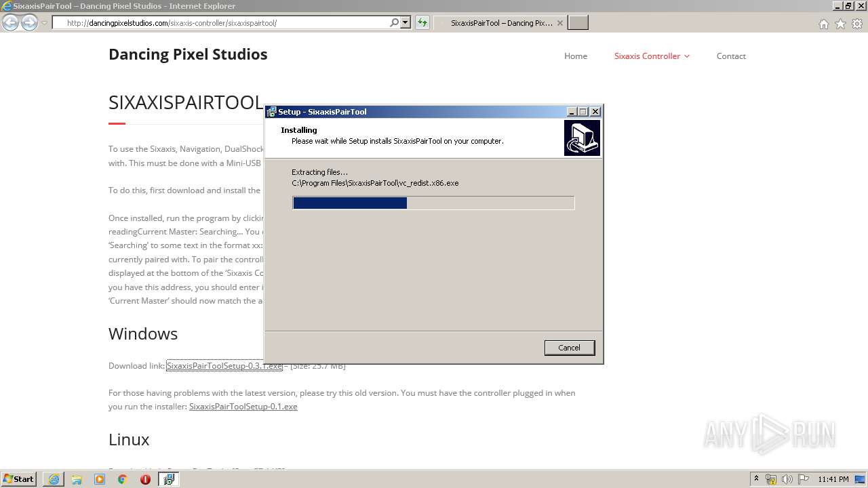Click the Setup dialog title bar icon
Viewport: 868px width, 488px height.
(271, 112)
